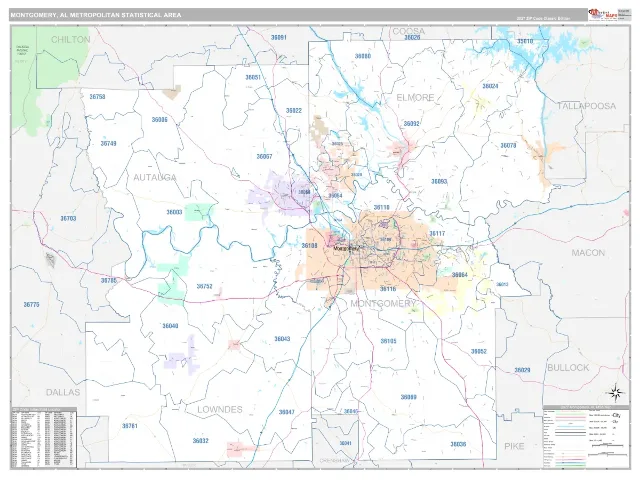This screenshot has width=640, height=480.
Task: Select the LOWNDES county label
Action: coord(220,409)
